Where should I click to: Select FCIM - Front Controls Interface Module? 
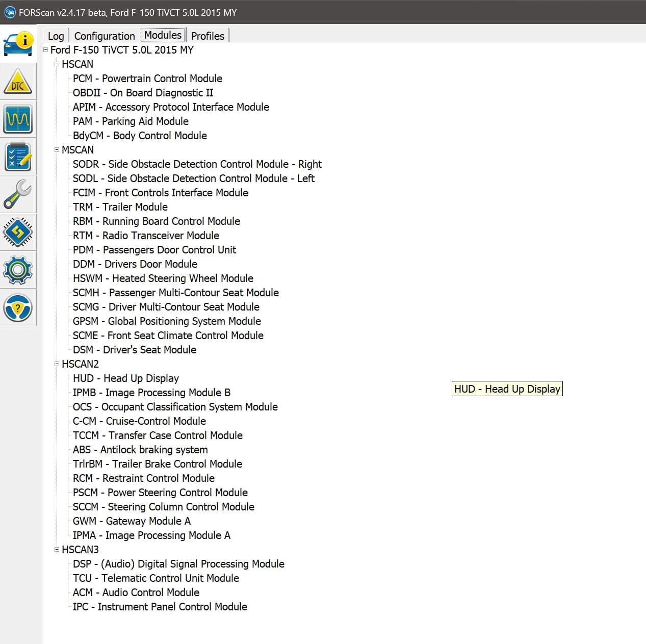[161, 193]
